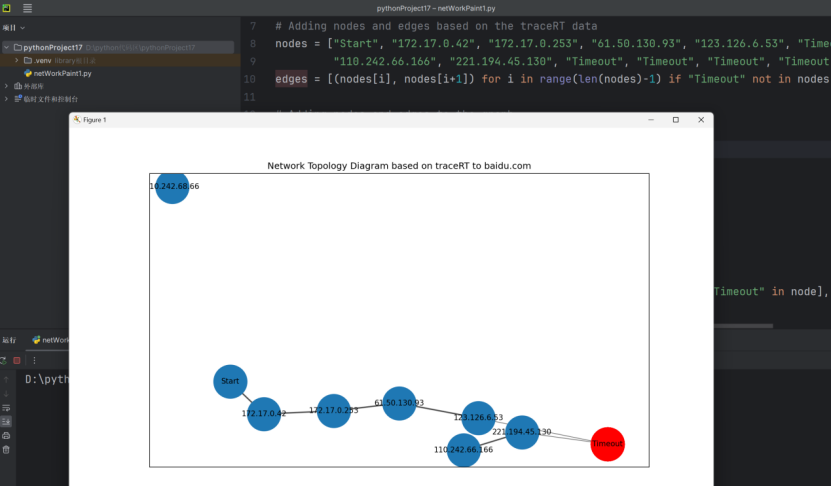Click the 172.17.0.42 graph node
This screenshot has height=486, width=831.
(264, 414)
